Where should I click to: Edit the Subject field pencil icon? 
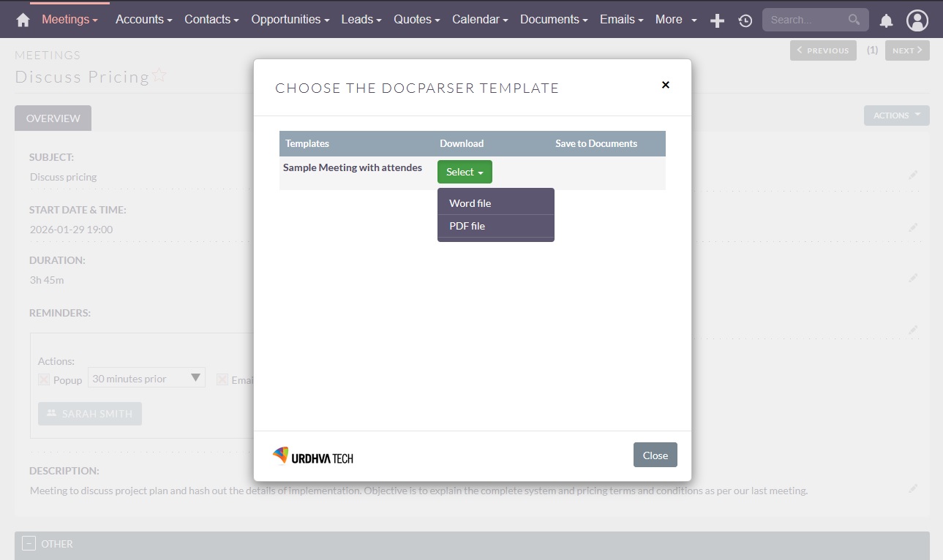point(912,175)
